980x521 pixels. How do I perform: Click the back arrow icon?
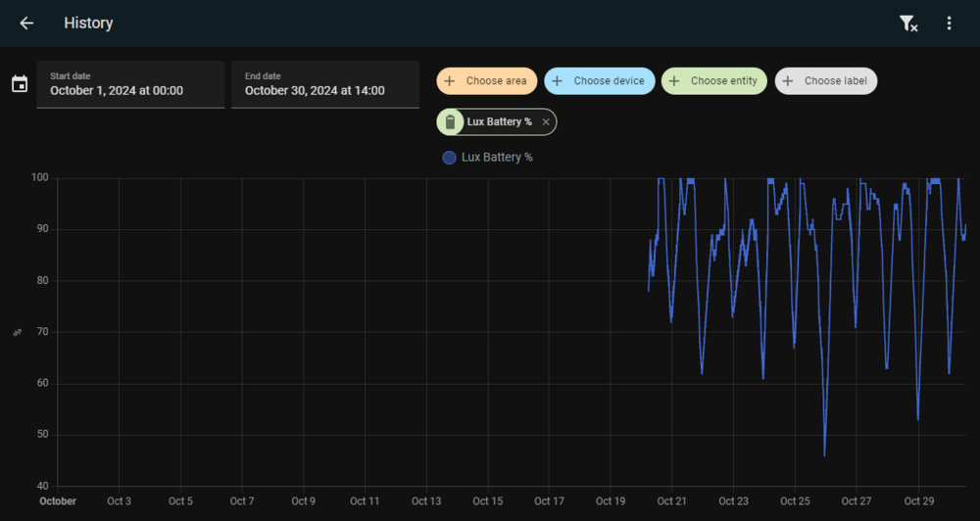(x=26, y=24)
